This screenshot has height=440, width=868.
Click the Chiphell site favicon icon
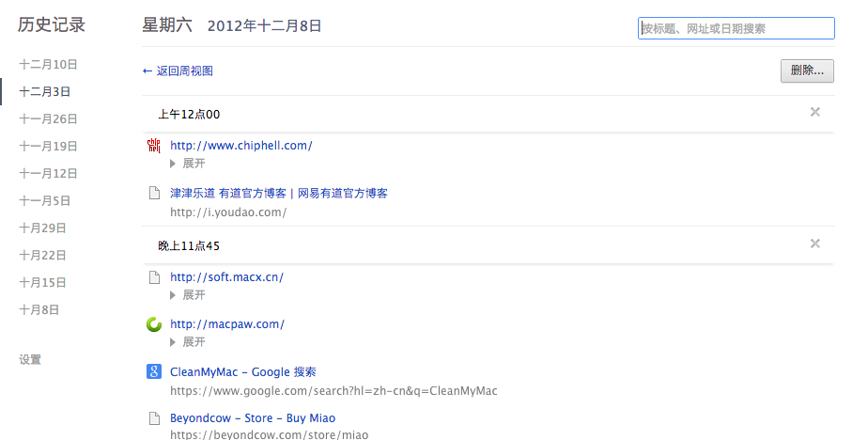(x=155, y=146)
